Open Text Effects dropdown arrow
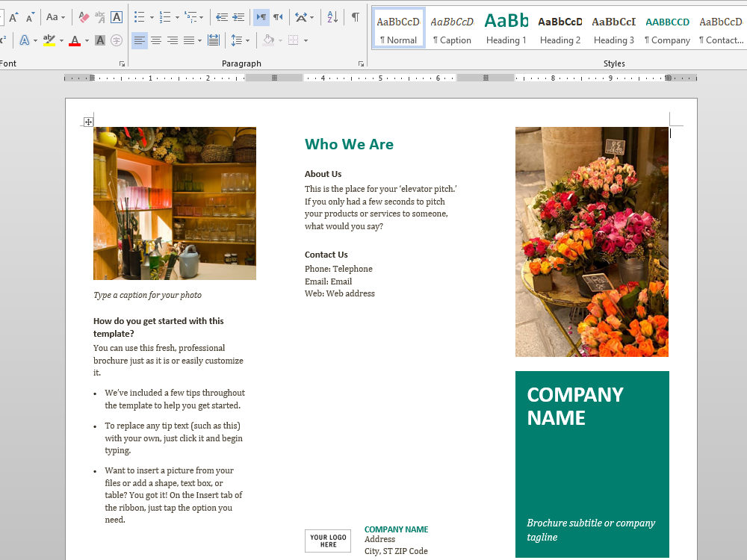The width and height of the screenshot is (747, 560). coord(35,41)
